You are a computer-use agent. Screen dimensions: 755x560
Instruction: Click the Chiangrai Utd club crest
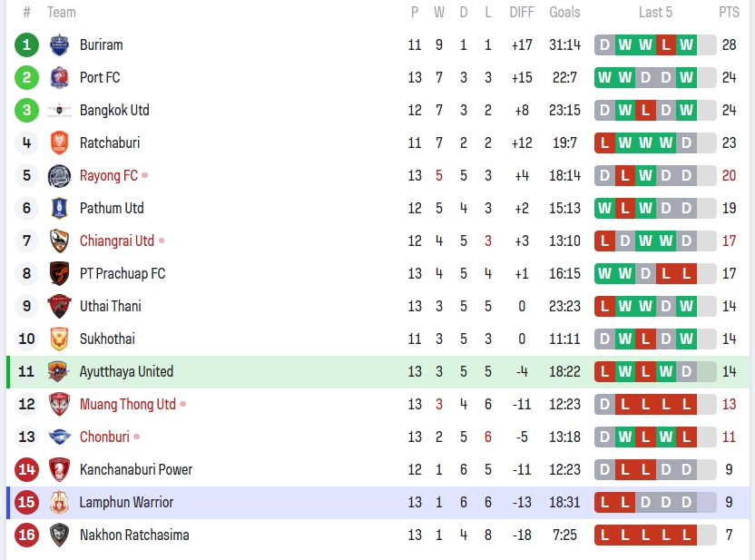[59, 241]
